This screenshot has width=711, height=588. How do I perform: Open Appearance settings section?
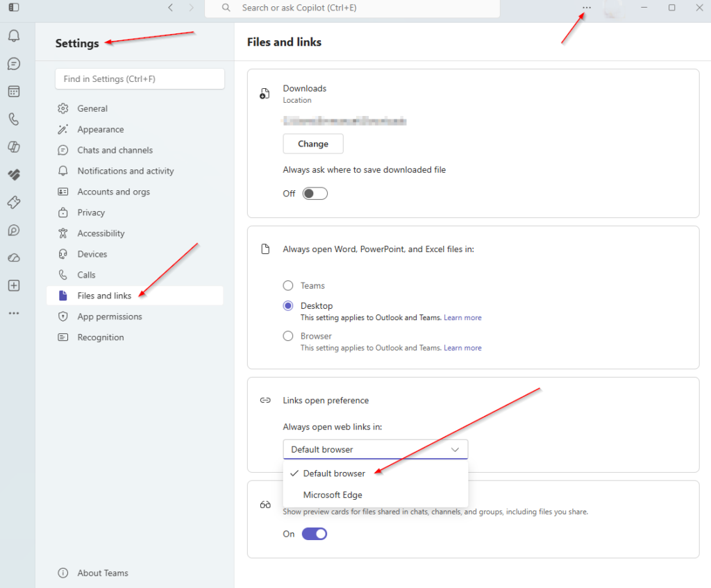135,129
